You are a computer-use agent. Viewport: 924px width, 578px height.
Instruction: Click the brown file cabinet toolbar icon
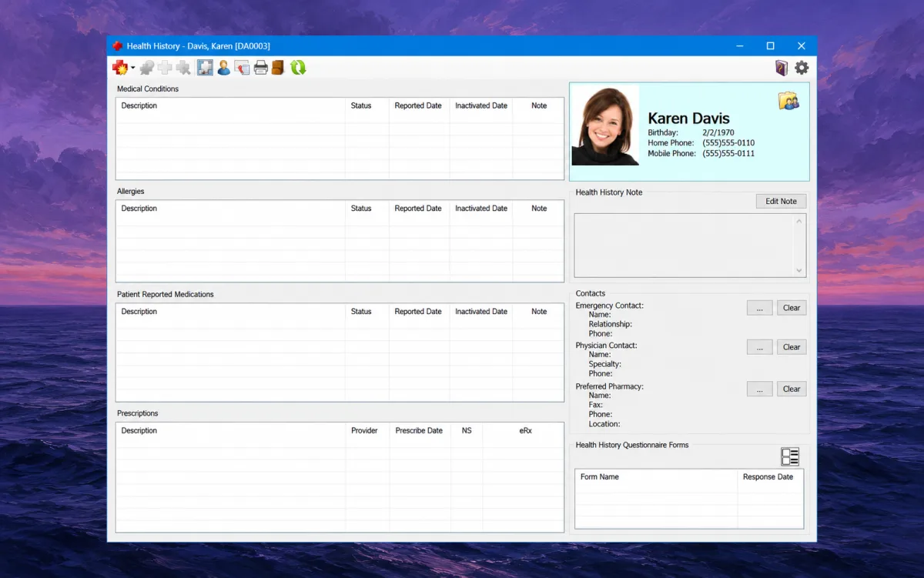[x=278, y=68]
